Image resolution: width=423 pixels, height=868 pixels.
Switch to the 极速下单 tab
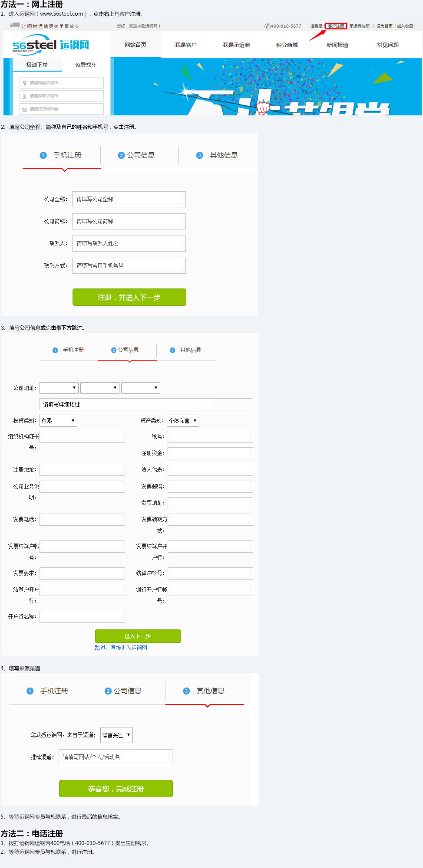click(x=37, y=65)
